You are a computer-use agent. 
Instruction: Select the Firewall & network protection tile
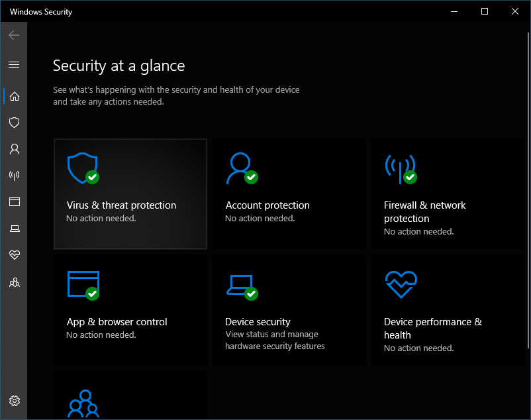click(x=448, y=194)
